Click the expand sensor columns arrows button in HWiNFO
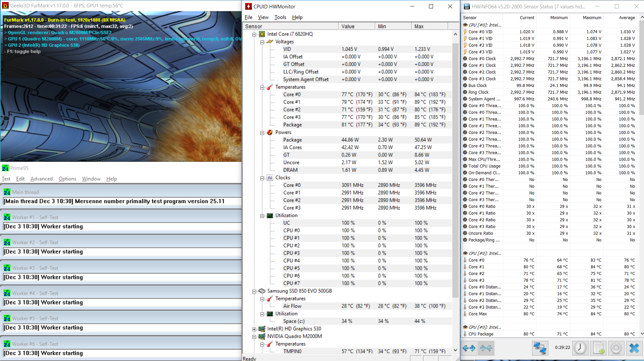Viewport: 644px width, 361px height. (x=469, y=348)
